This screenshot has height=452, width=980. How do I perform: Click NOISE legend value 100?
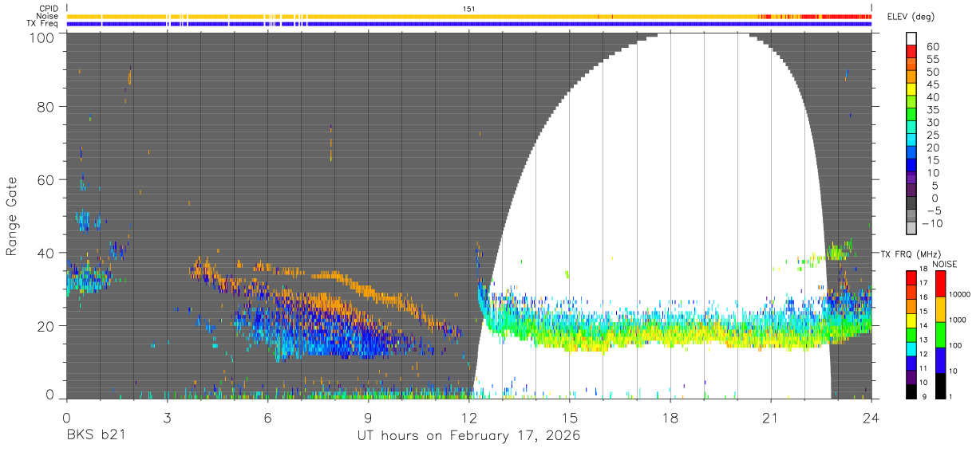(x=955, y=345)
